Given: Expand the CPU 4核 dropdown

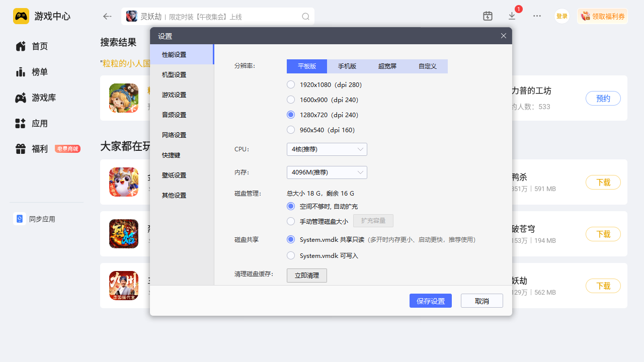Looking at the screenshot, I should pos(327,149).
